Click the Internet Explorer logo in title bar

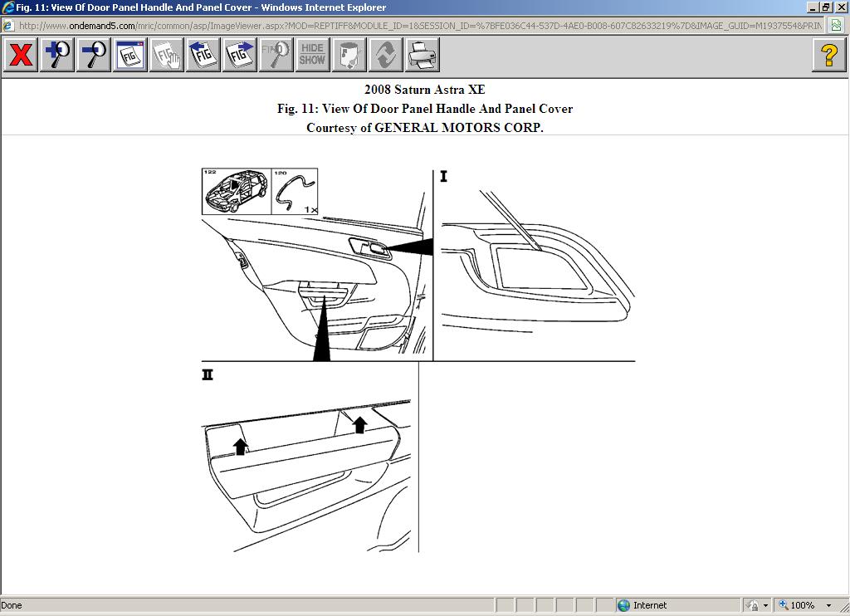(7, 7)
